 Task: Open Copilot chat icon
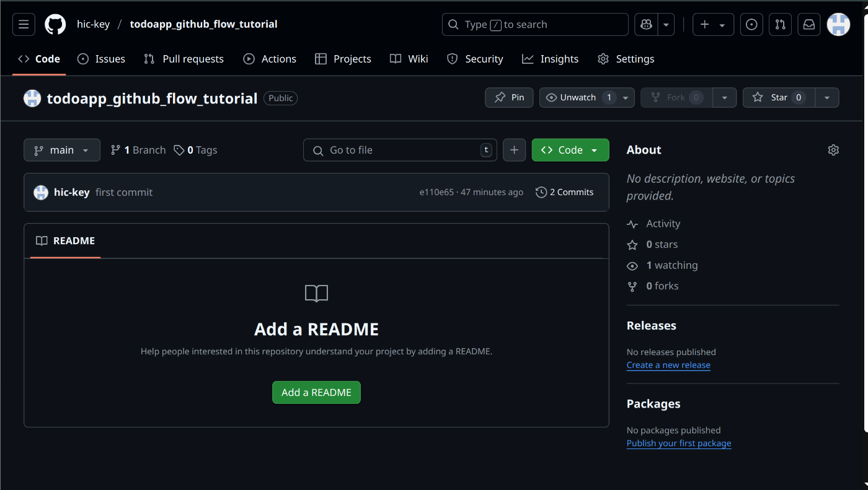[x=646, y=25]
